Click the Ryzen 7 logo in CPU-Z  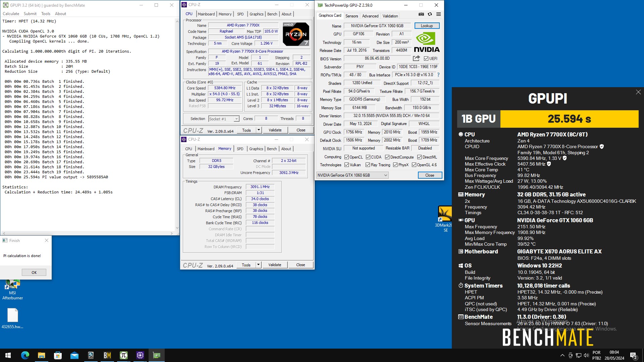(296, 34)
